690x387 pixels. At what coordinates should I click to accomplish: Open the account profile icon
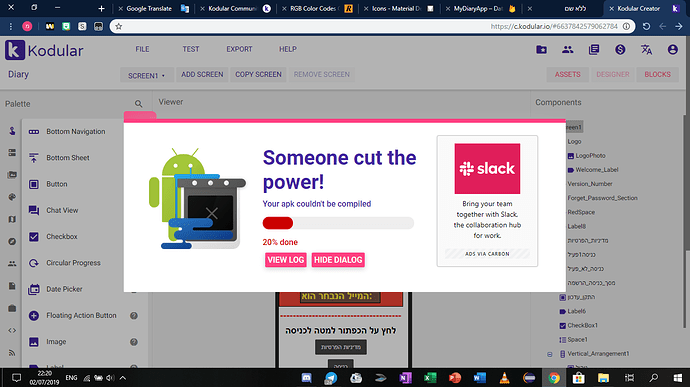pos(672,49)
